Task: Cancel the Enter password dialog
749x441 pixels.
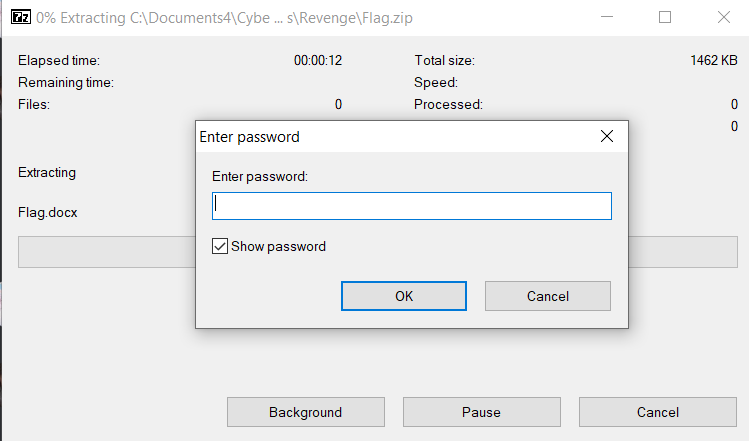Action: (547, 296)
